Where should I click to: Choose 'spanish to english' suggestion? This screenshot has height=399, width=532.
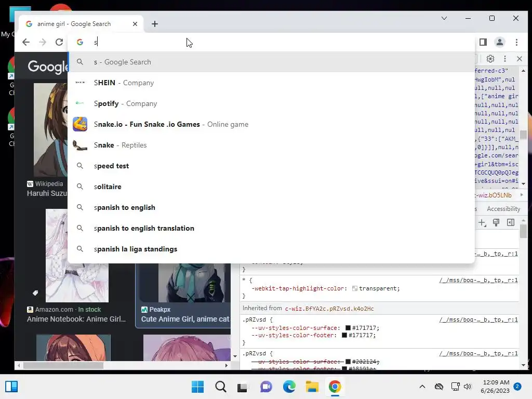point(271,207)
